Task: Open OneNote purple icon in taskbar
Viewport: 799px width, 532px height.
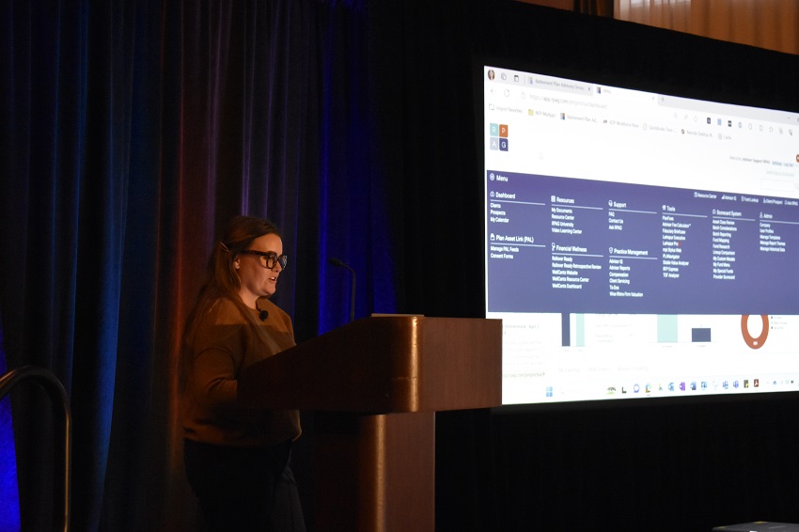Action: coord(681,386)
